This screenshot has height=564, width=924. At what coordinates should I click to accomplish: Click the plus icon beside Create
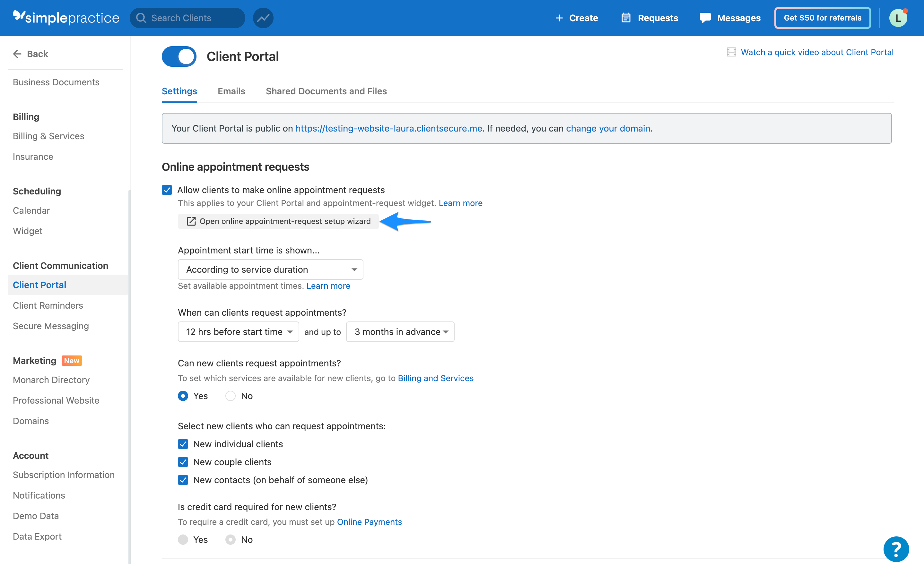point(559,18)
